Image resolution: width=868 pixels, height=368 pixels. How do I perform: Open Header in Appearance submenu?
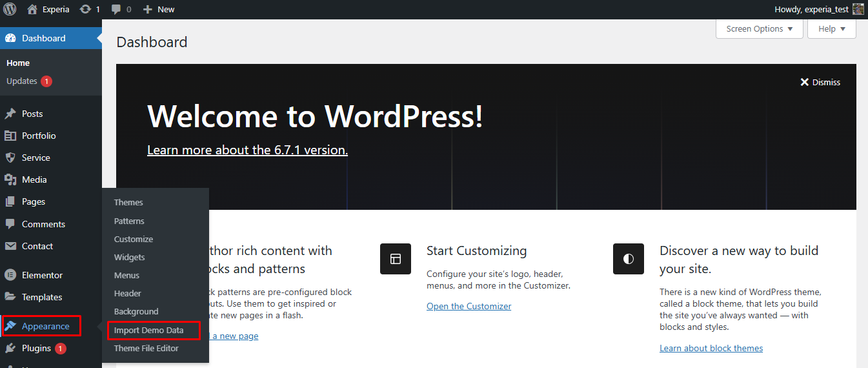(128, 293)
